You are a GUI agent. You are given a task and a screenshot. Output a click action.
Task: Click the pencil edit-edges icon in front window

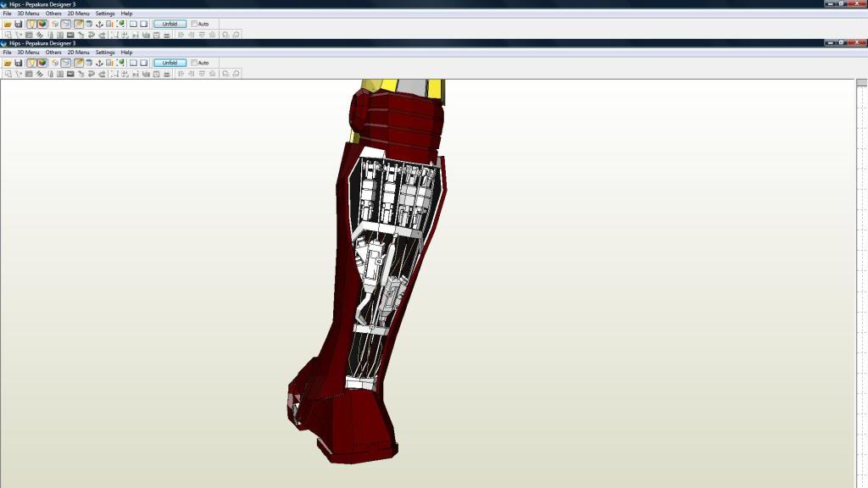(x=79, y=63)
